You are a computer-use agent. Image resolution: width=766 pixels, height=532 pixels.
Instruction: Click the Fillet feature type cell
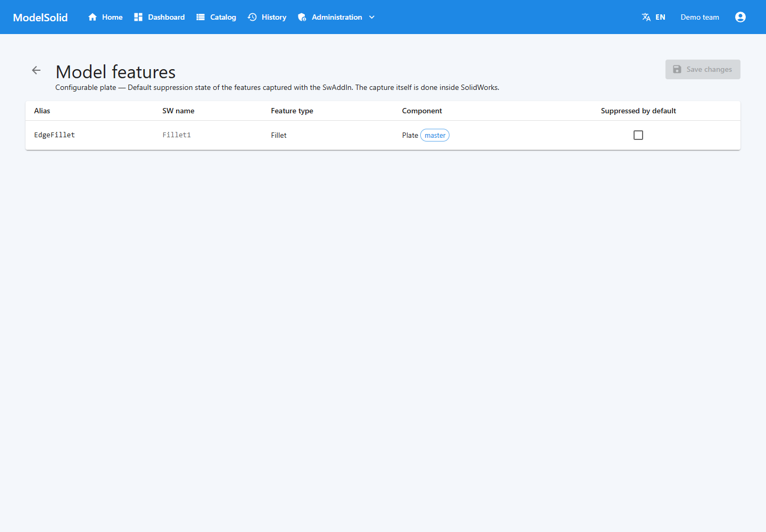coord(279,135)
